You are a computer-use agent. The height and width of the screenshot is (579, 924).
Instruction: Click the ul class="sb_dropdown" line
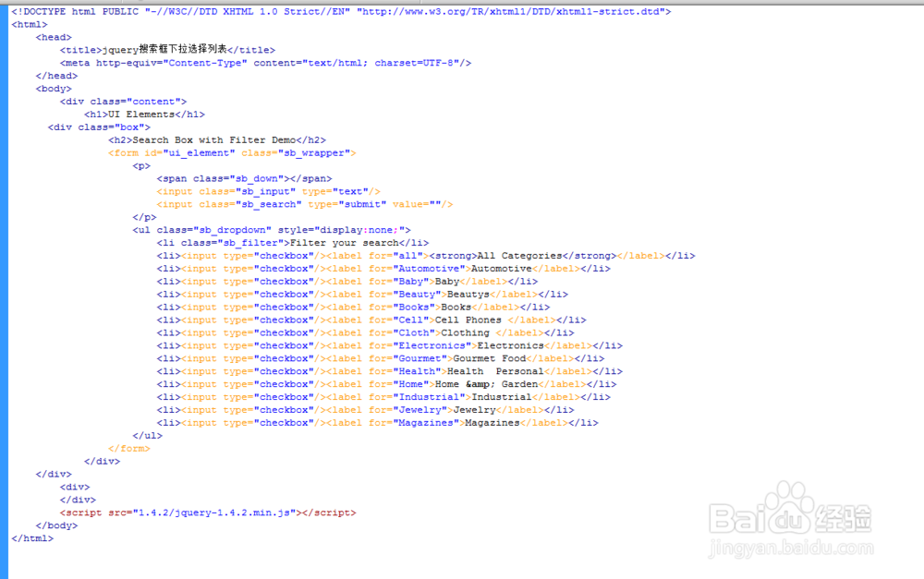271,230
